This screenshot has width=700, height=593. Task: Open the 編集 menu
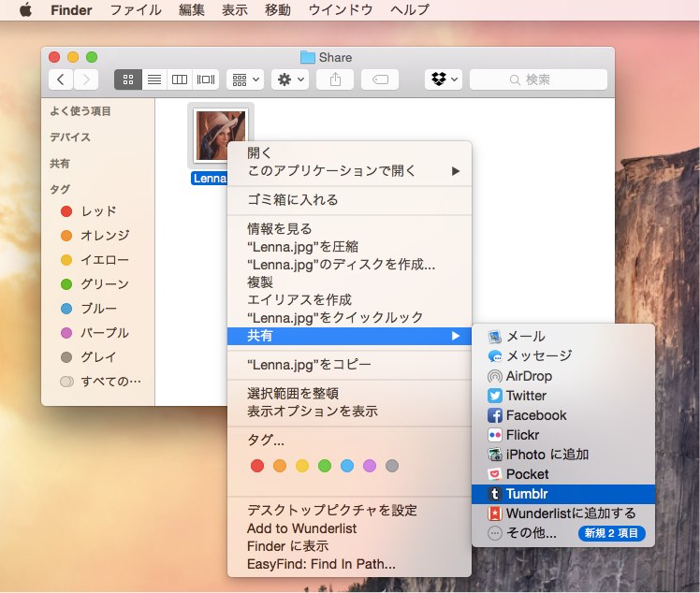[192, 9]
